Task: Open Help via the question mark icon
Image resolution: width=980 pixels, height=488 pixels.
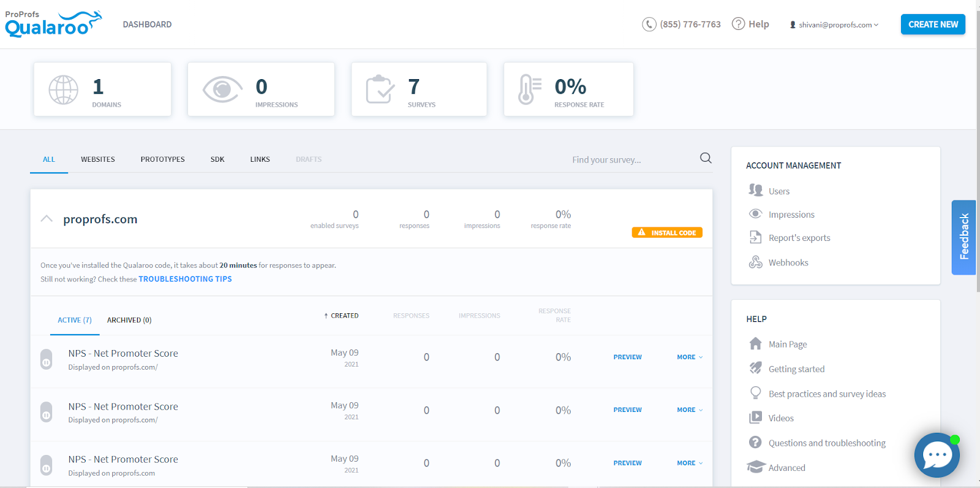Action: click(739, 24)
